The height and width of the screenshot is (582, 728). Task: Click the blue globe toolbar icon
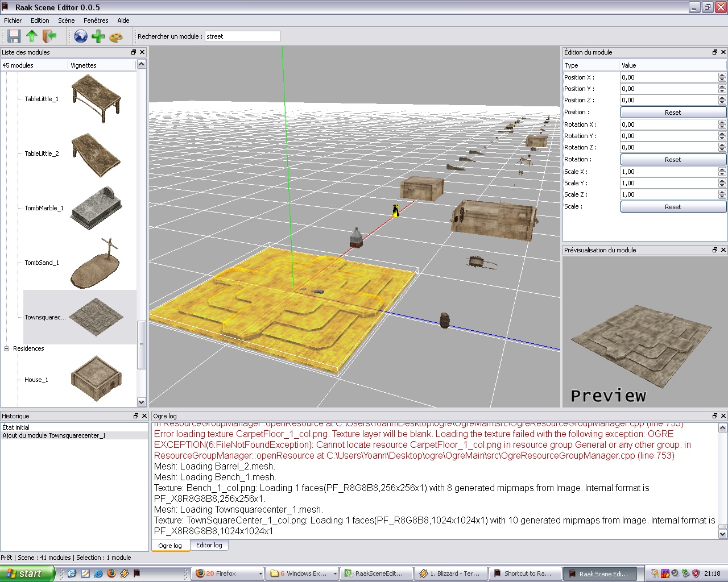(81, 36)
